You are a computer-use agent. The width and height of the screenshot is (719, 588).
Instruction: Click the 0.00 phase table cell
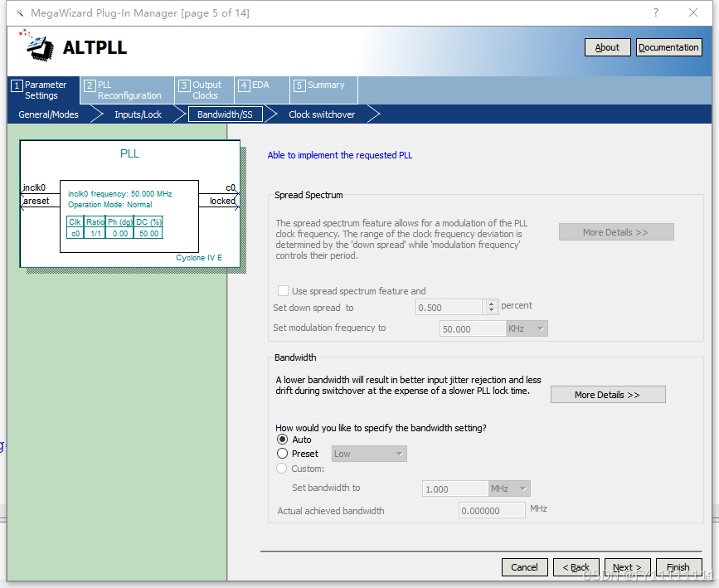click(120, 233)
